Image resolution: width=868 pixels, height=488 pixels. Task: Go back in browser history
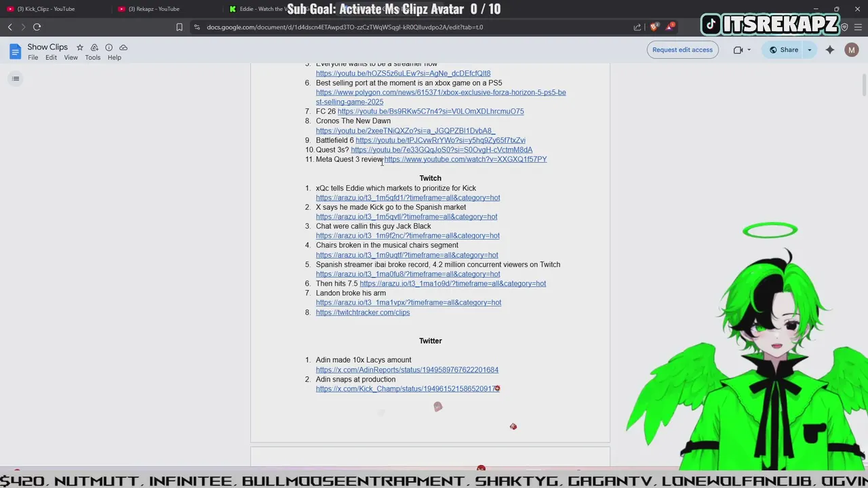(x=9, y=27)
